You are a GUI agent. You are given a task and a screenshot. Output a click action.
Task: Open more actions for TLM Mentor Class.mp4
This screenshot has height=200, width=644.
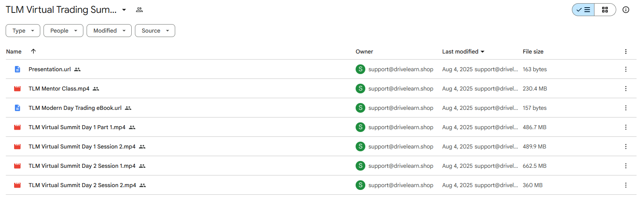point(626,89)
